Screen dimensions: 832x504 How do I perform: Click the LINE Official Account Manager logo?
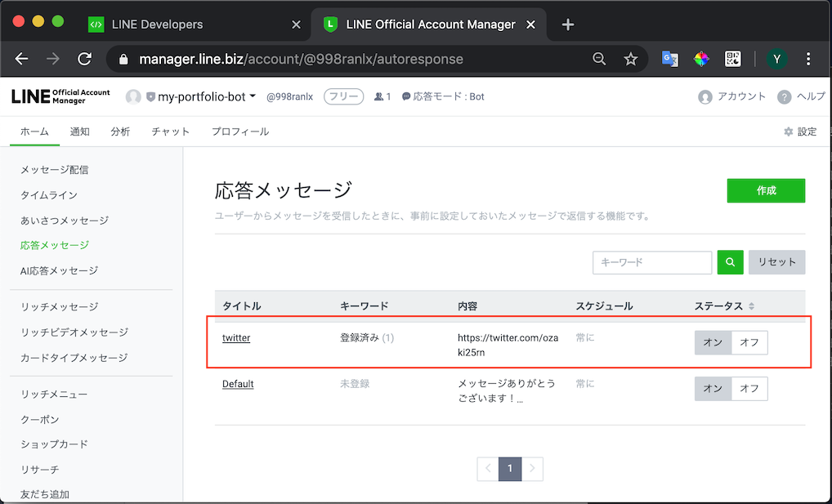60,96
